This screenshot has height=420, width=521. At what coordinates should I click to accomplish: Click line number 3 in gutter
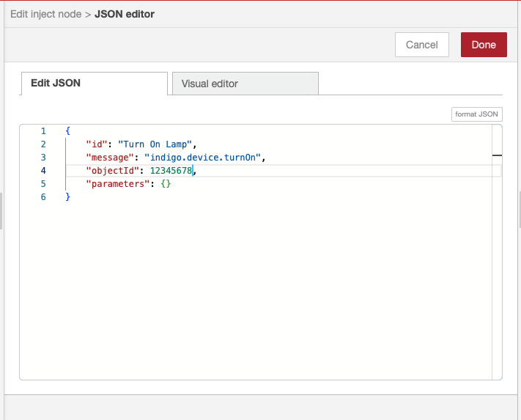43,158
